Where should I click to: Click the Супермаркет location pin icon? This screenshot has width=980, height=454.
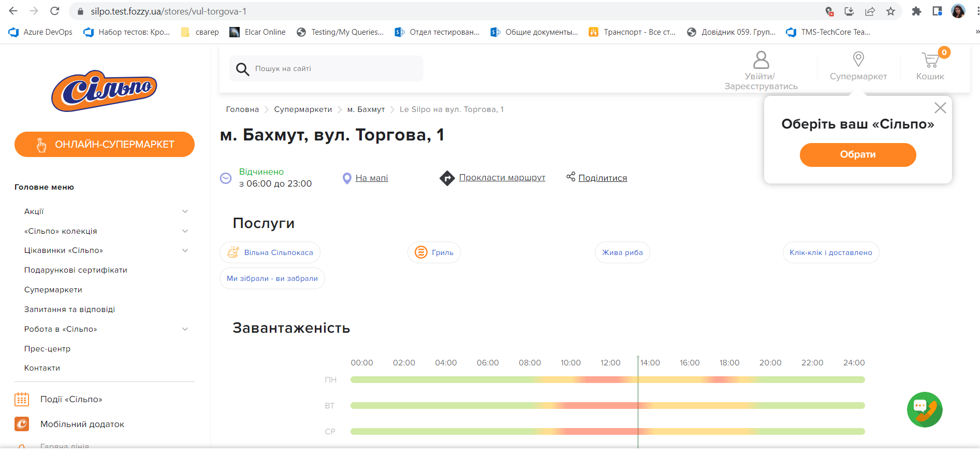click(x=858, y=59)
